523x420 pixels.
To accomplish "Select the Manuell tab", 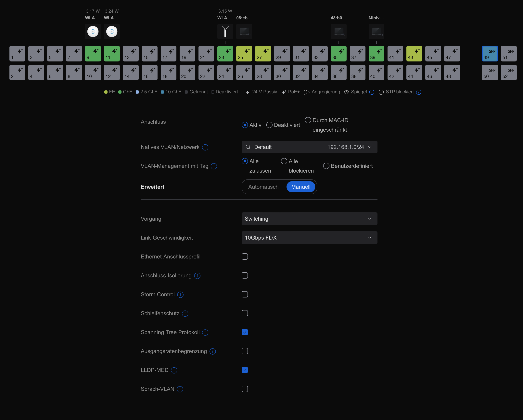I will 300,187.
